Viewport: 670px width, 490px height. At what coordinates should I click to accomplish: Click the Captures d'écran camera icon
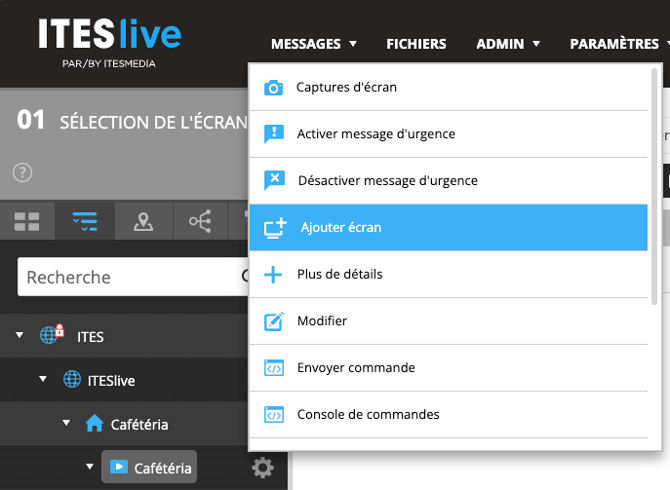(273, 88)
